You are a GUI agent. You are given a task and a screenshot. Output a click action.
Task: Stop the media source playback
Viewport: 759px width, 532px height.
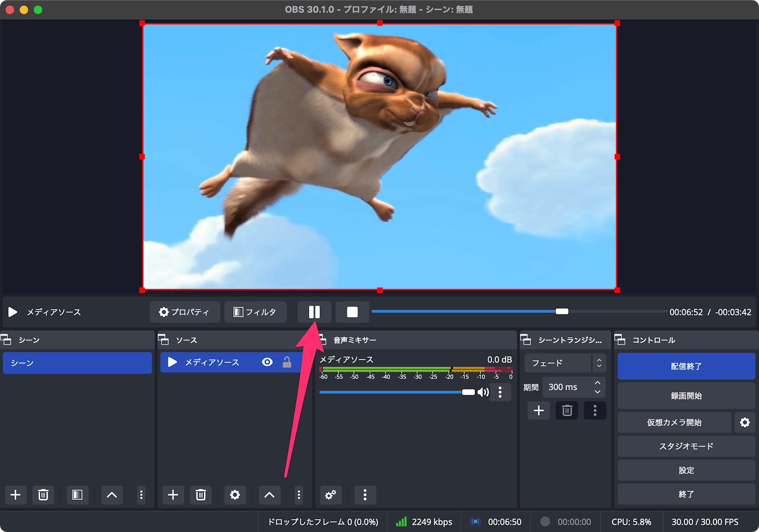click(352, 312)
